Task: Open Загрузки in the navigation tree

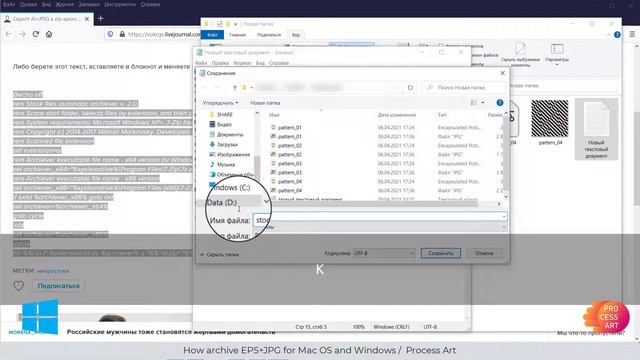Action: pos(227,144)
